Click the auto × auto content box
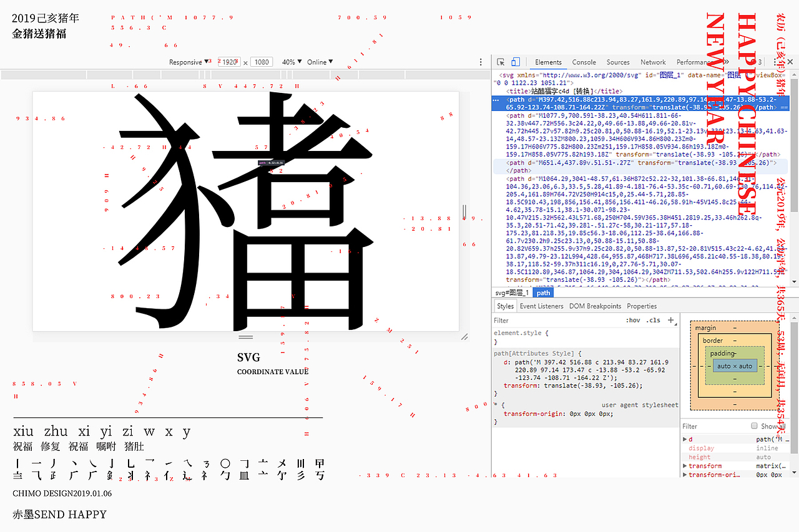The height and width of the screenshot is (532, 799). click(735, 365)
